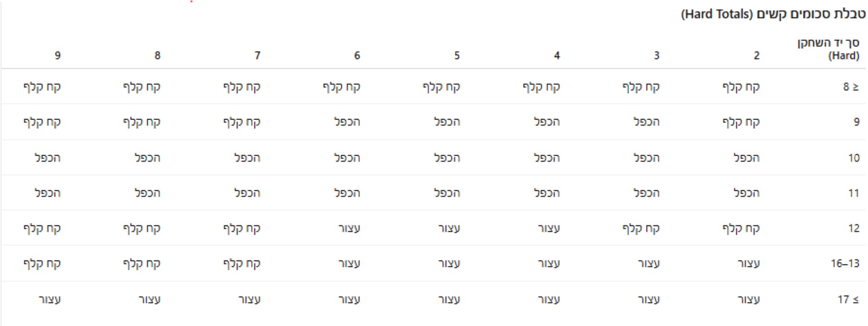Select the row label for hard total 11
868x326 pixels.
(854, 193)
